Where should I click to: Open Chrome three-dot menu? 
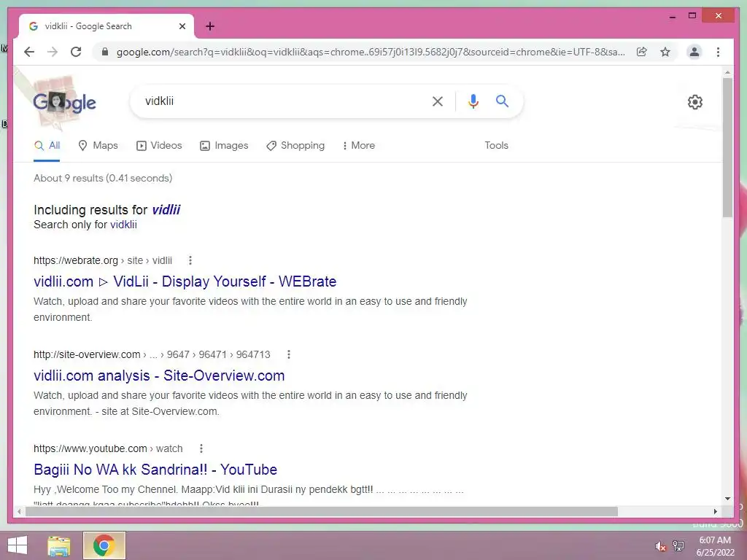tap(718, 52)
